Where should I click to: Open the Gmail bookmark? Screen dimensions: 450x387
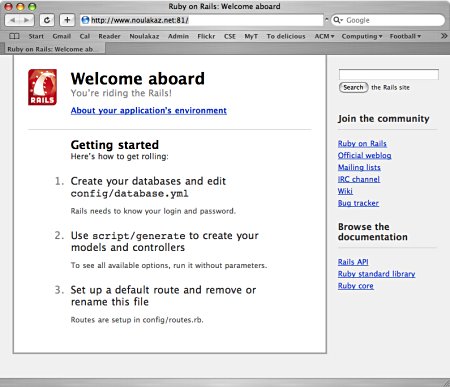pos(61,36)
